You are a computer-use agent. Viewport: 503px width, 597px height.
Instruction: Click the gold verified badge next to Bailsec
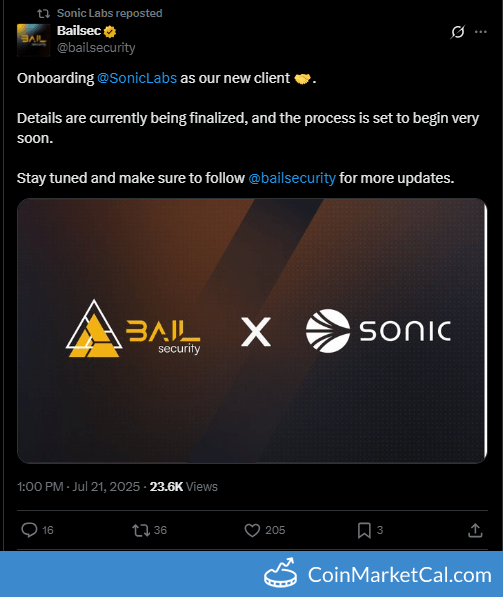[x=110, y=31]
